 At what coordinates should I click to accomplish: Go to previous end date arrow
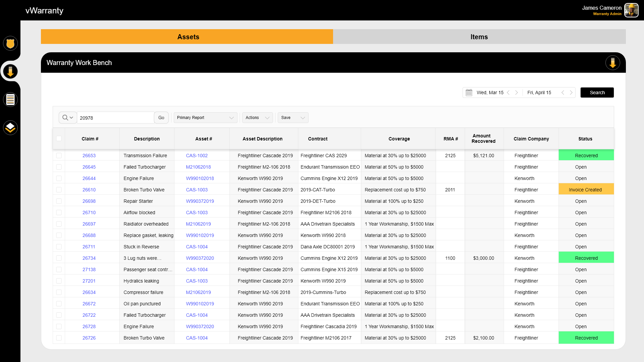(563, 93)
